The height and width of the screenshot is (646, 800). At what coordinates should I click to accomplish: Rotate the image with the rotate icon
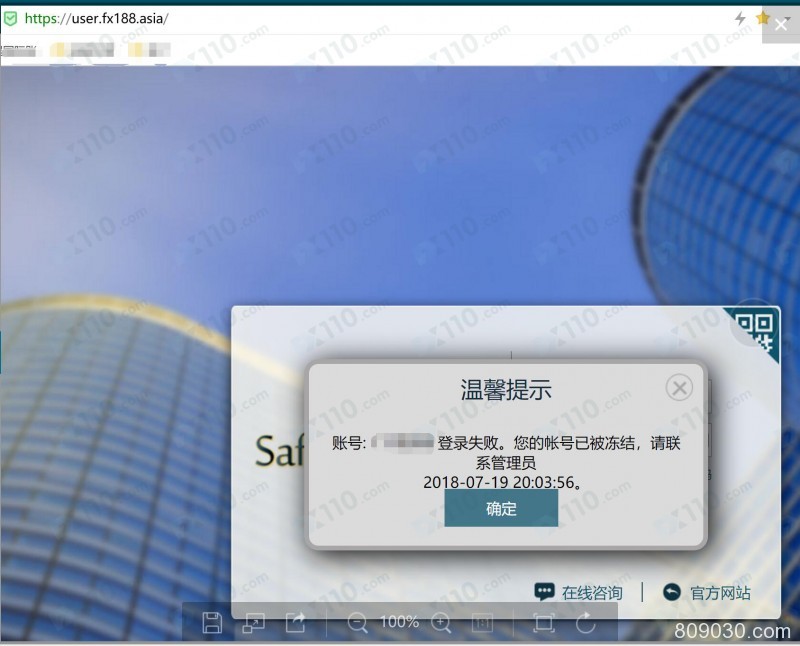[585, 623]
